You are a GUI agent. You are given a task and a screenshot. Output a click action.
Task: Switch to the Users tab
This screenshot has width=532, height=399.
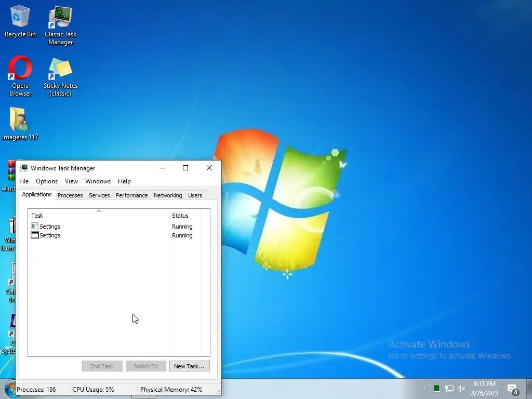(195, 195)
